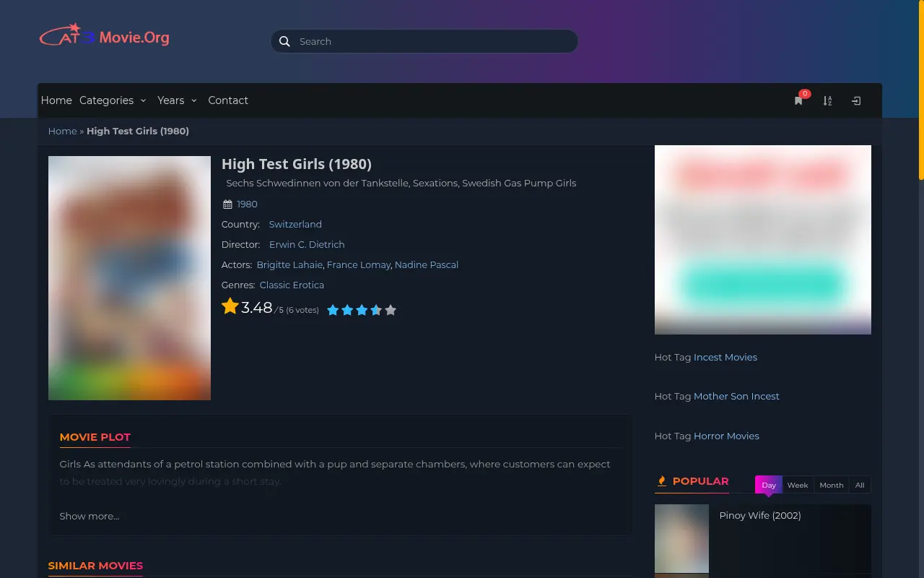This screenshot has height=578, width=924.
Task: Click the calendar icon beside 1980
Action: [227, 204]
